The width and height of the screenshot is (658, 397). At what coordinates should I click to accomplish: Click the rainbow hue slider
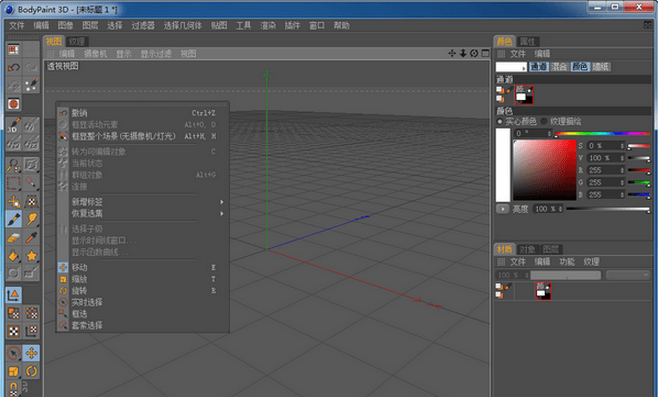click(603, 133)
